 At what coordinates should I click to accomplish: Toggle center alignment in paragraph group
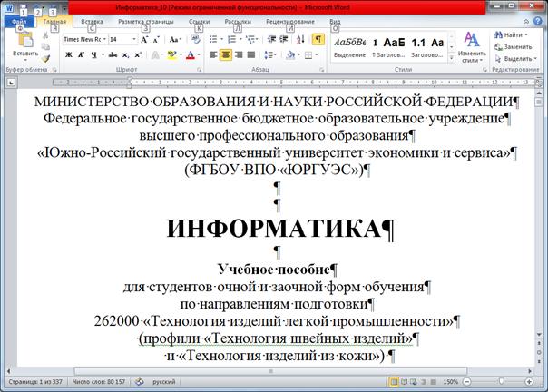[225, 55]
